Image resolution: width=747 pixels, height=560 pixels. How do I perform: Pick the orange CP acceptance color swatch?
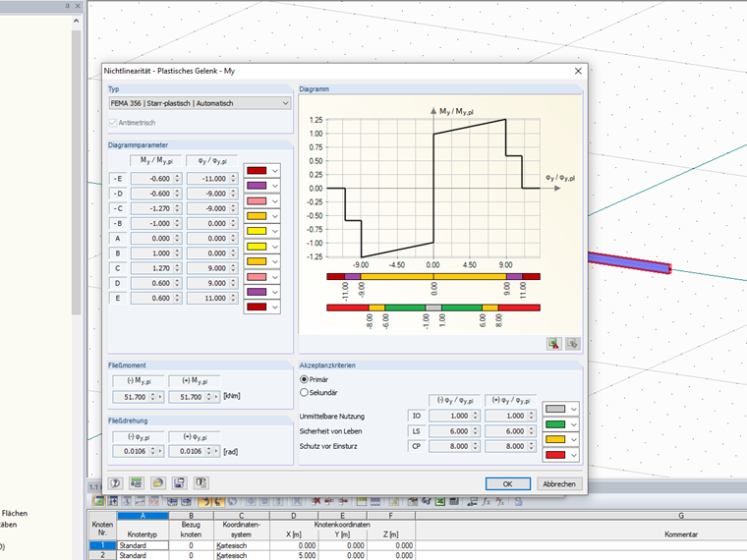point(555,439)
